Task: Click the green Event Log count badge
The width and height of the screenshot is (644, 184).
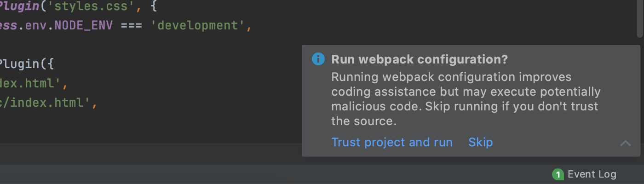Action: (x=558, y=174)
